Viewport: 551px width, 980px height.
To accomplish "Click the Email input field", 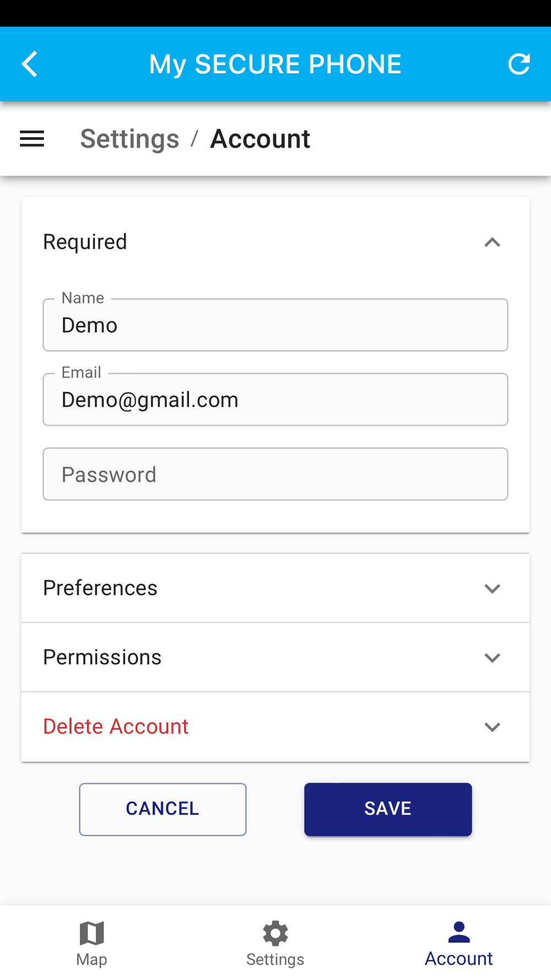I will [275, 400].
